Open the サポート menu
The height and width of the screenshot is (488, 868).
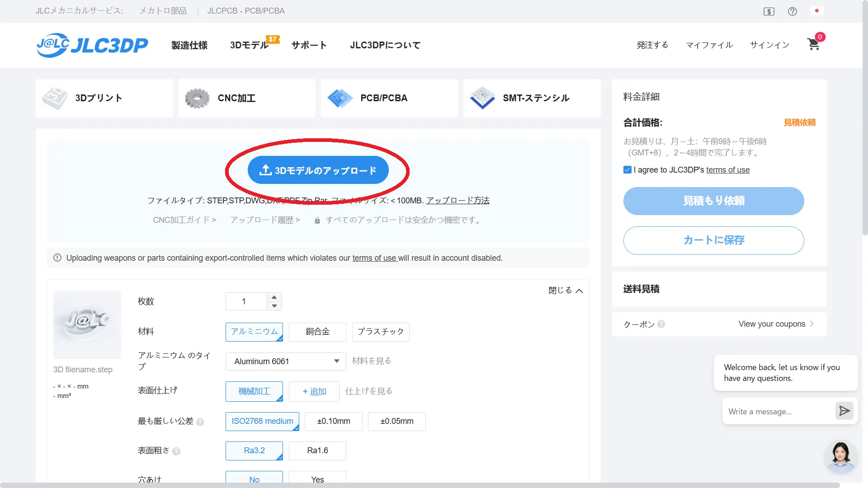309,45
